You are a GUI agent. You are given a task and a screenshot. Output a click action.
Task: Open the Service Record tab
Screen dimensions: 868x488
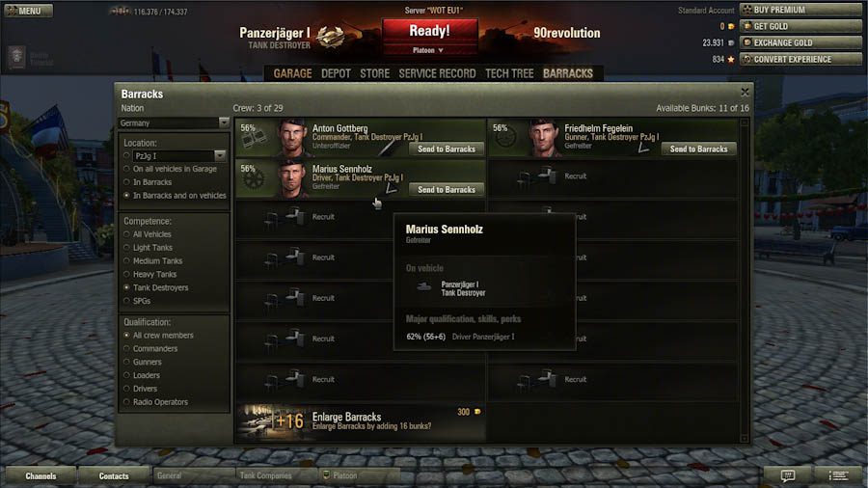click(437, 73)
